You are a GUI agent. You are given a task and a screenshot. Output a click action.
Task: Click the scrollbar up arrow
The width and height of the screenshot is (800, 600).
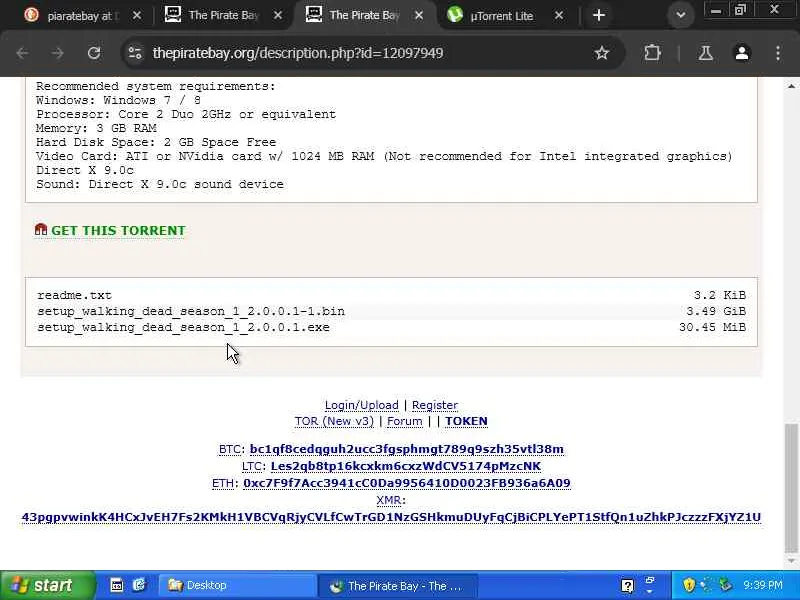(x=791, y=86)
